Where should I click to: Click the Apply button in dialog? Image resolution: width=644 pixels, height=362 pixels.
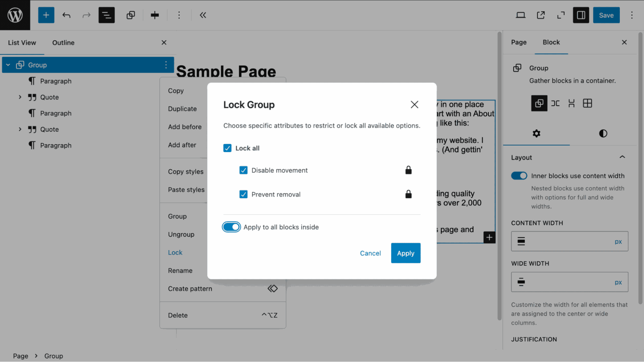(406, 253)
